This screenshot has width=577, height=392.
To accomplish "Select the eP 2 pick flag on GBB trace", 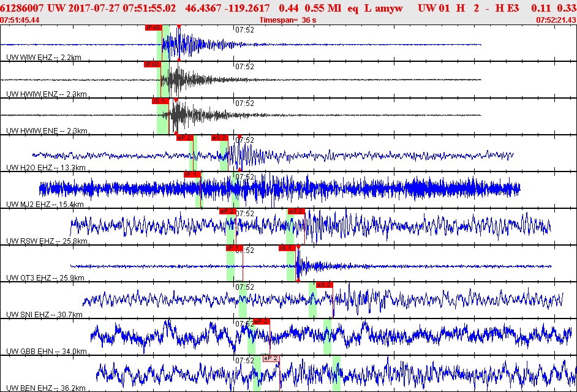I will 261,322.
